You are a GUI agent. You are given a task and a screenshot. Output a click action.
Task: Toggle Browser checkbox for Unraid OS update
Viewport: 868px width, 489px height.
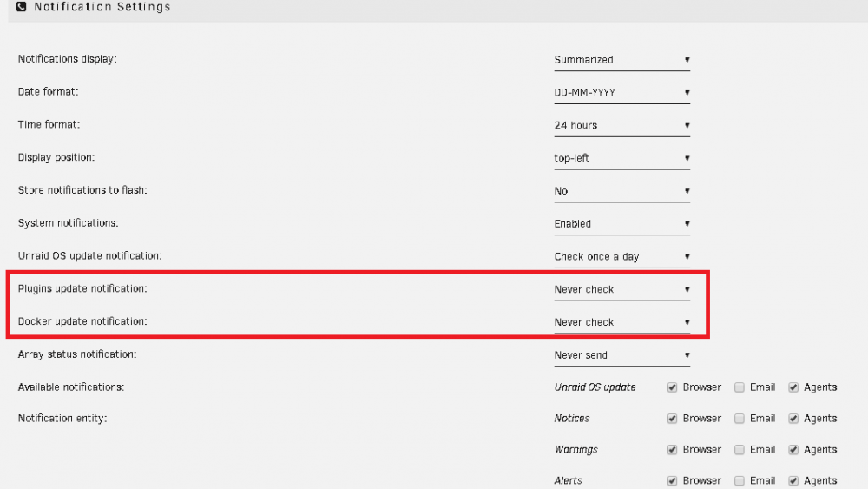coord(672,387)
